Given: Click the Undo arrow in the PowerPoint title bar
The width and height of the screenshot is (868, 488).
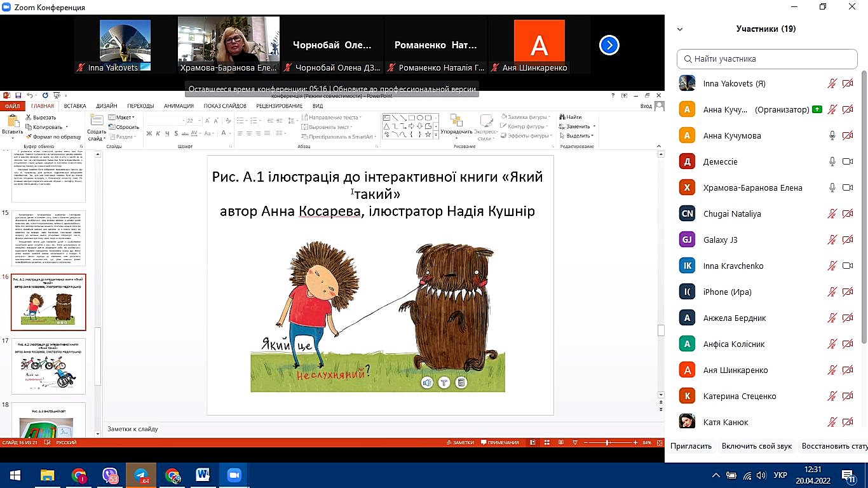Looking at the screenshot, I should coord(31,95).
